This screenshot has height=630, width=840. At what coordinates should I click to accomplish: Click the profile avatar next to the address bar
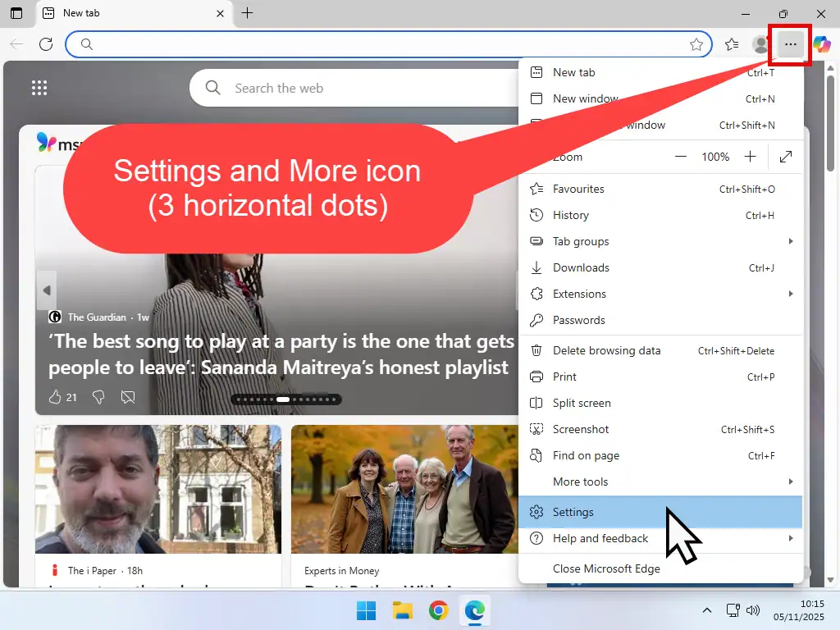pos(760,44)
